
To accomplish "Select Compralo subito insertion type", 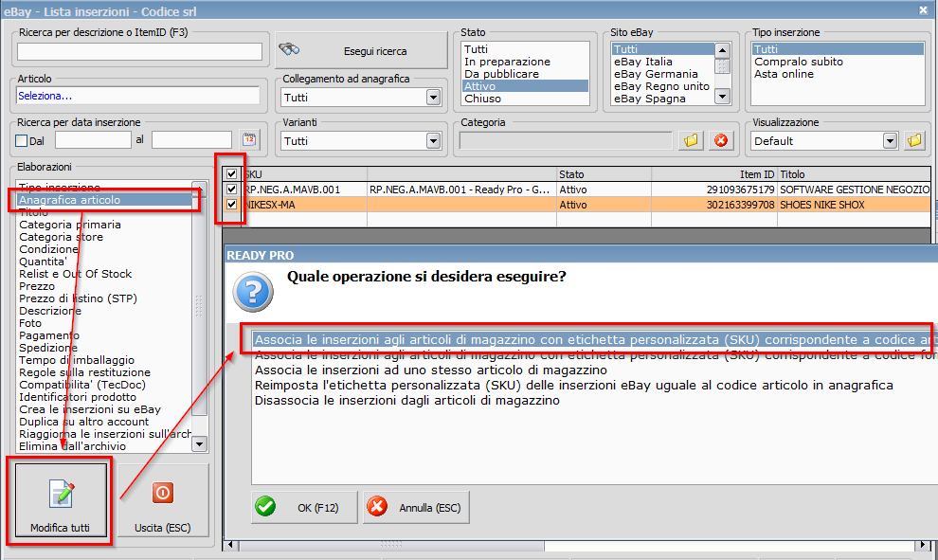I will [838, 62].
